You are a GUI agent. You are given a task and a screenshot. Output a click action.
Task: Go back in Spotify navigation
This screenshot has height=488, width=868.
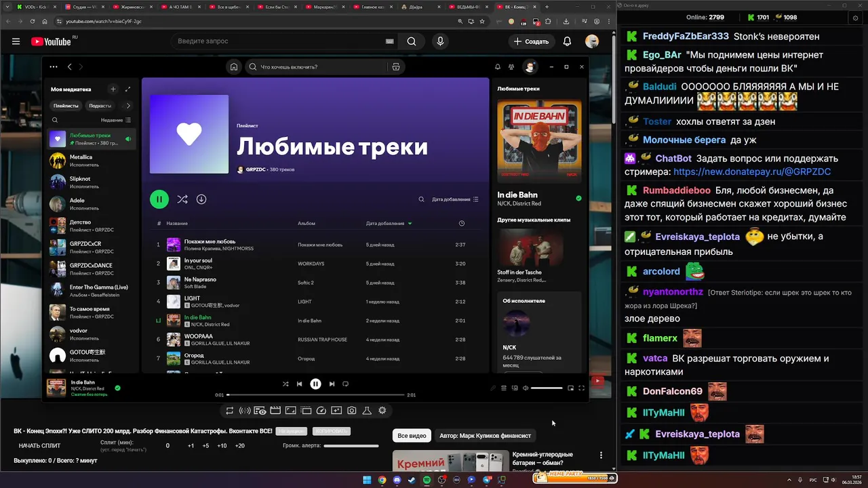tap(69, 67)
